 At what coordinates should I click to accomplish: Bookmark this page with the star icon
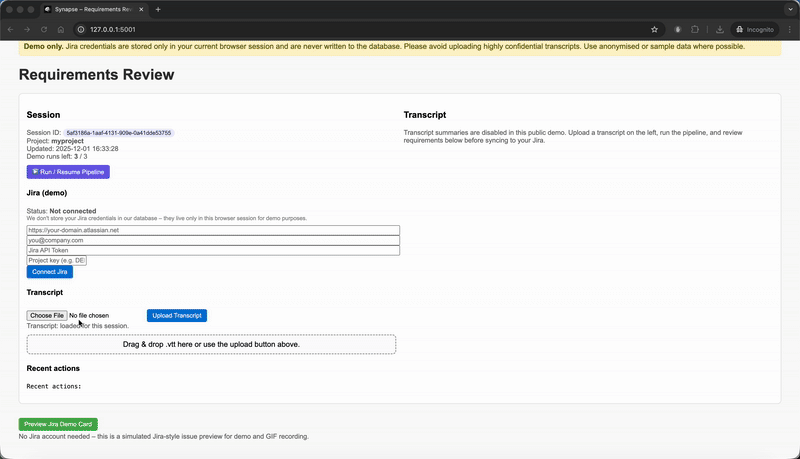[x=655, y=30]
